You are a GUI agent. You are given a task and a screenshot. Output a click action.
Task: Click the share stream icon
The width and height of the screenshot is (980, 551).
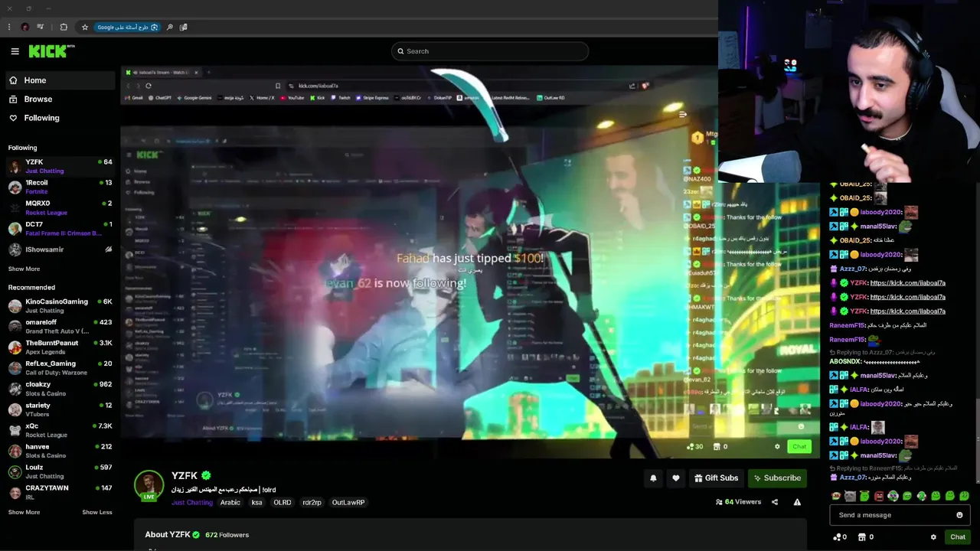pyautogui.click(x=775, y=502)
